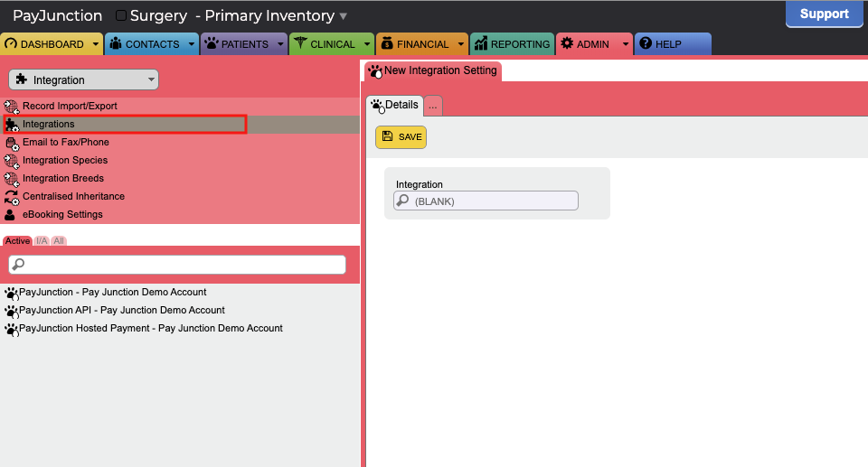Click the Email to Fax/Phone icon
The height and width of the screenshot is (467, 868).
click(x=12, y=143)
